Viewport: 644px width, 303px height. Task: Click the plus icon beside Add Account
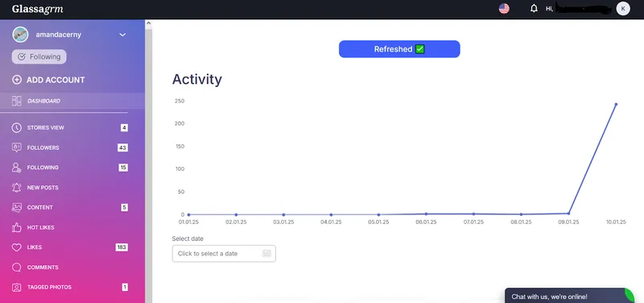click(x=17, y=80)
